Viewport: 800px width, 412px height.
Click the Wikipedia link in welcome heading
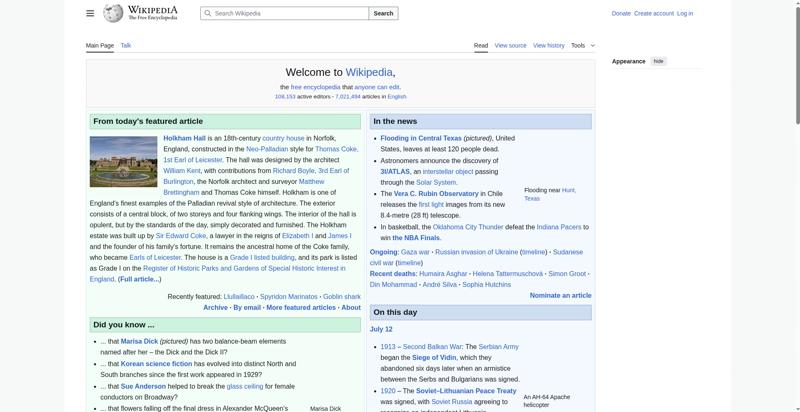tap(369, 72)
